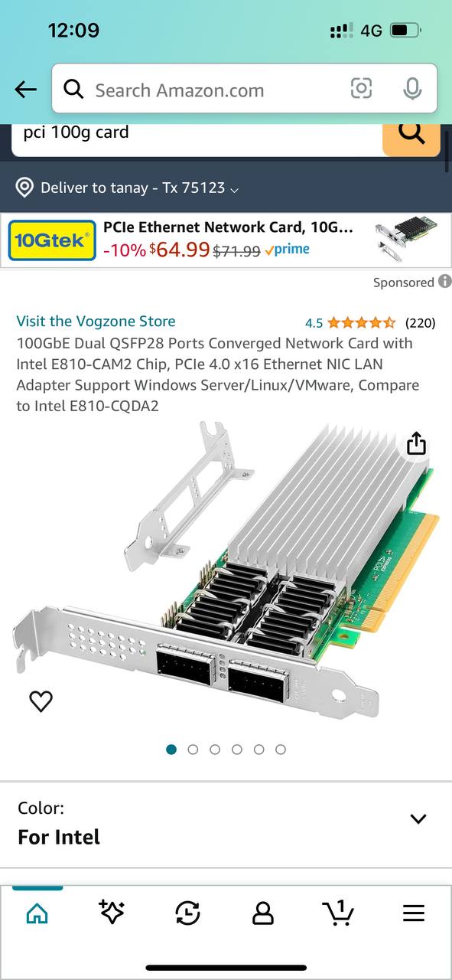The image size is (452, 980).
Task: Open camera lens search icon
Action: point(361,89)
